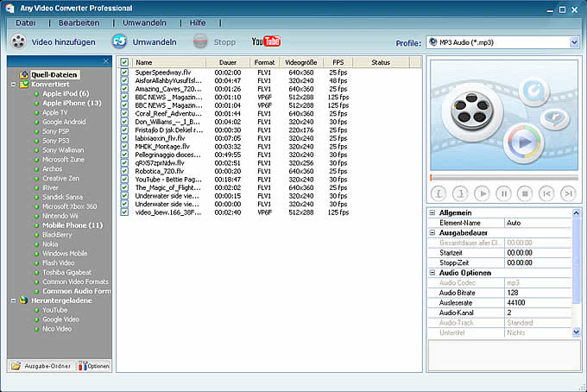This screenshot has height=392, width=587.
Task: Jump to next with skip-forward button
Action: tap(568, 193)
